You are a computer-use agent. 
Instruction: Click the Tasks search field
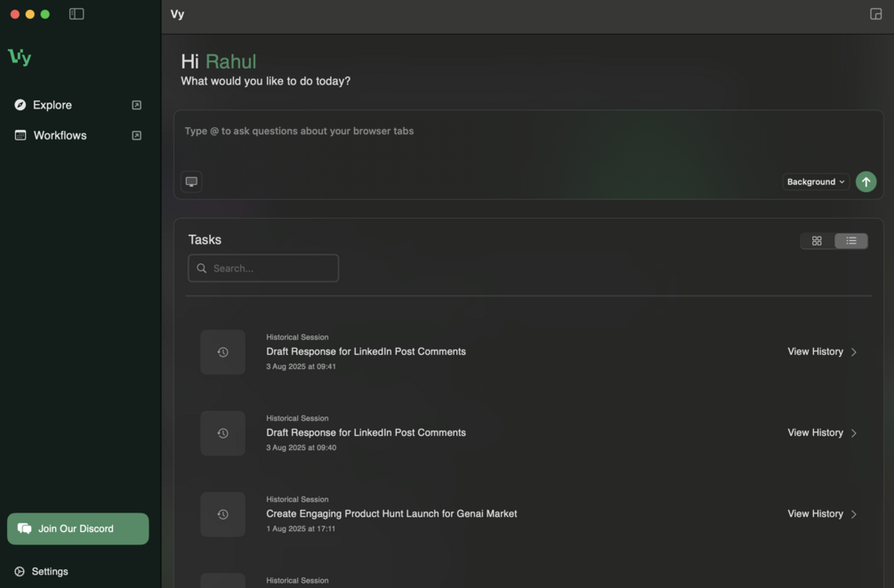click(x=263, y=268)
